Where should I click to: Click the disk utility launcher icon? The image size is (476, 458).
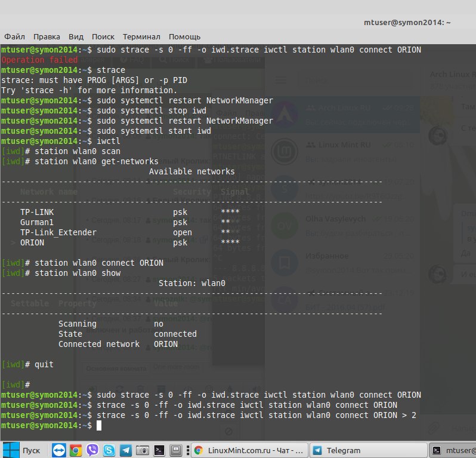pyautogui.click(x=176, y=450)
